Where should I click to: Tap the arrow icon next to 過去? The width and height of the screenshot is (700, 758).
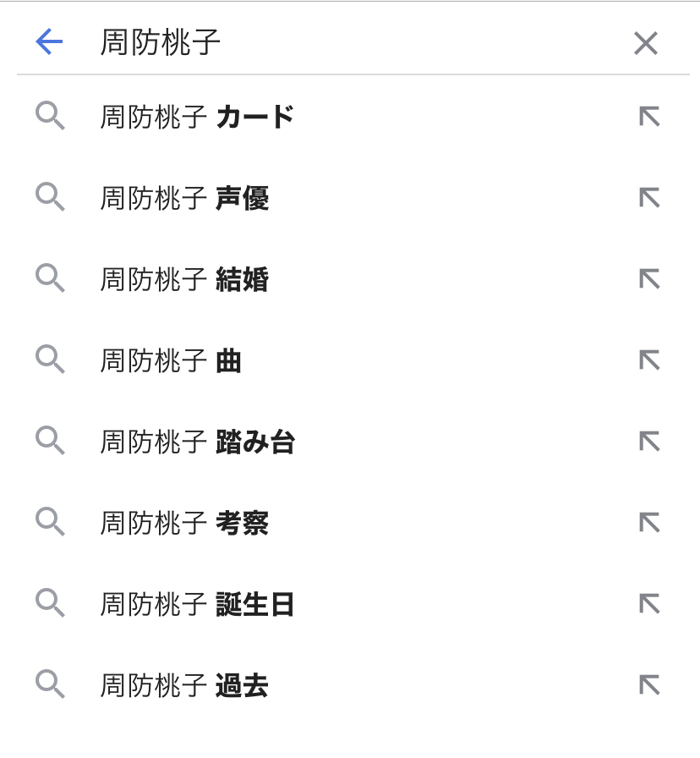648,685
